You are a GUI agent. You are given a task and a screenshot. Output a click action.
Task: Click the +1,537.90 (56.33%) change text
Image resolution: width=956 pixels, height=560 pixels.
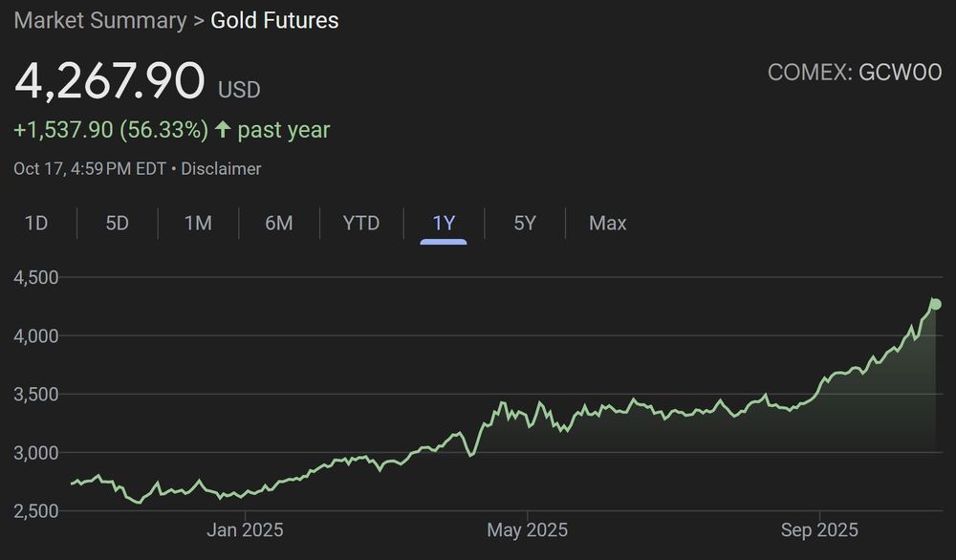pos(111,130)
